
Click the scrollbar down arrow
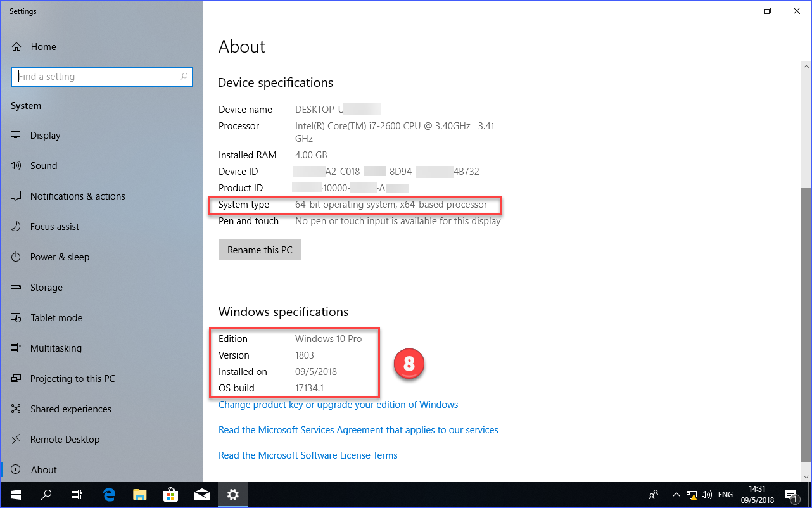coord(806,476)
